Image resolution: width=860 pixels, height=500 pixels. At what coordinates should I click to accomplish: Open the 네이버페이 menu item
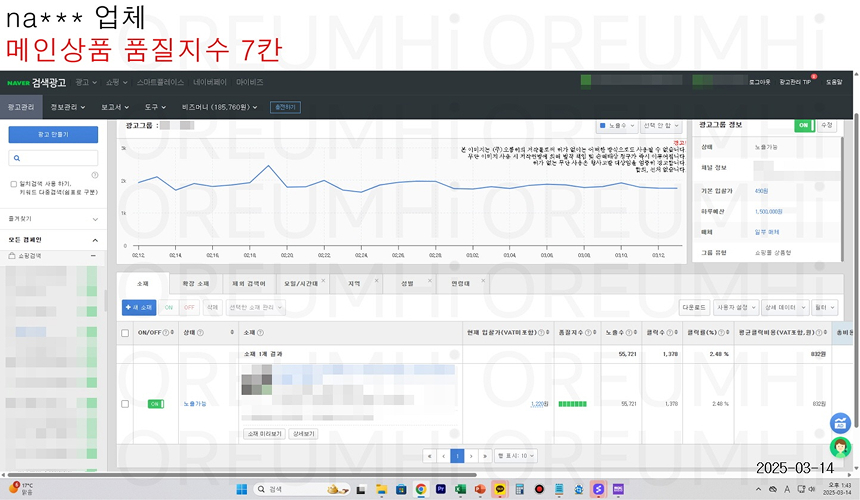210,82
